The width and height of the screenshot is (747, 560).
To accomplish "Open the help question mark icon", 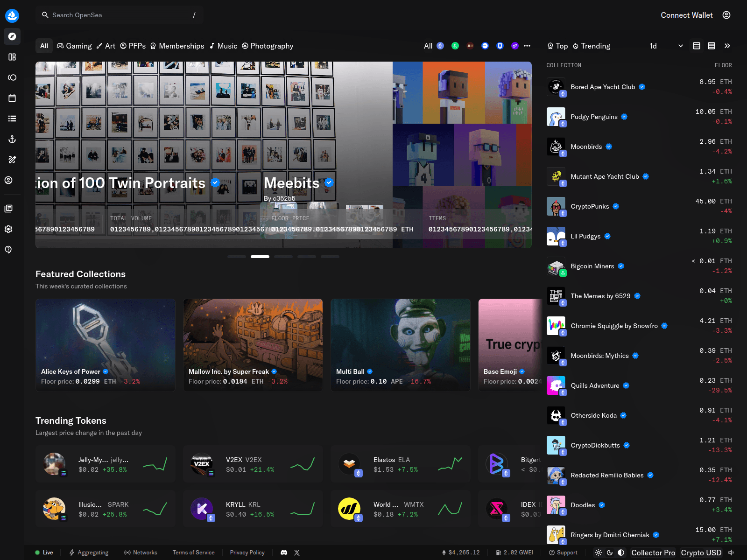I will click(8, 250).
